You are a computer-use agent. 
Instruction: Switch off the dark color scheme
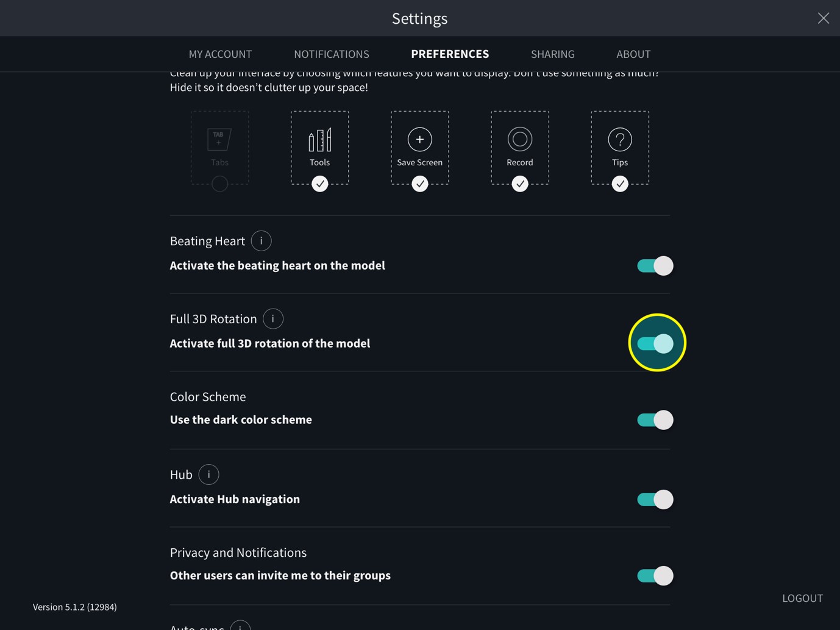[x=655, y=420]
